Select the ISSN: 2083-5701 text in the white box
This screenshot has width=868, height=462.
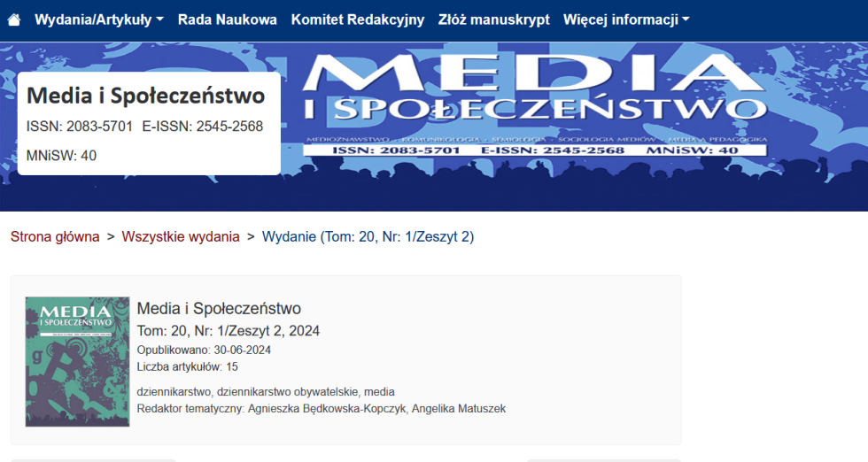[x=80, y=127]
